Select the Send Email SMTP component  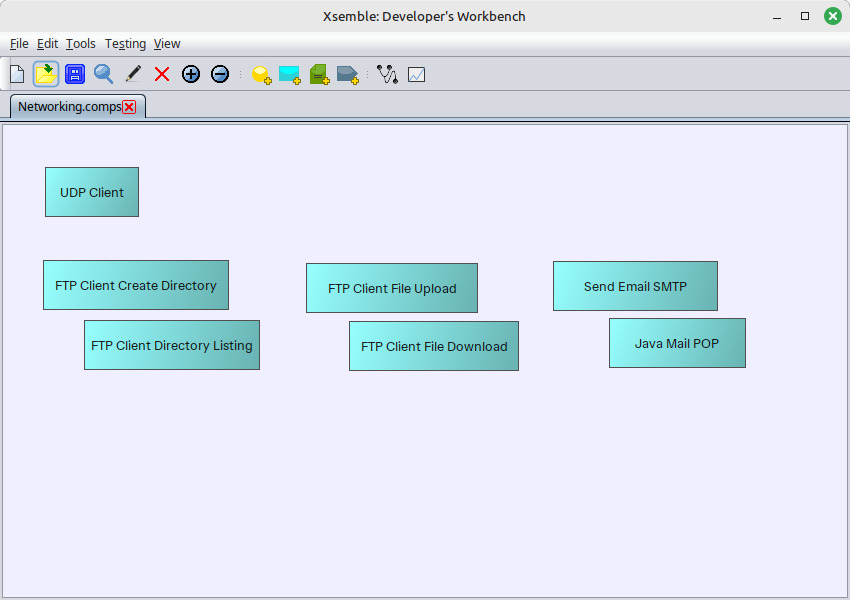tap(635, 286)
